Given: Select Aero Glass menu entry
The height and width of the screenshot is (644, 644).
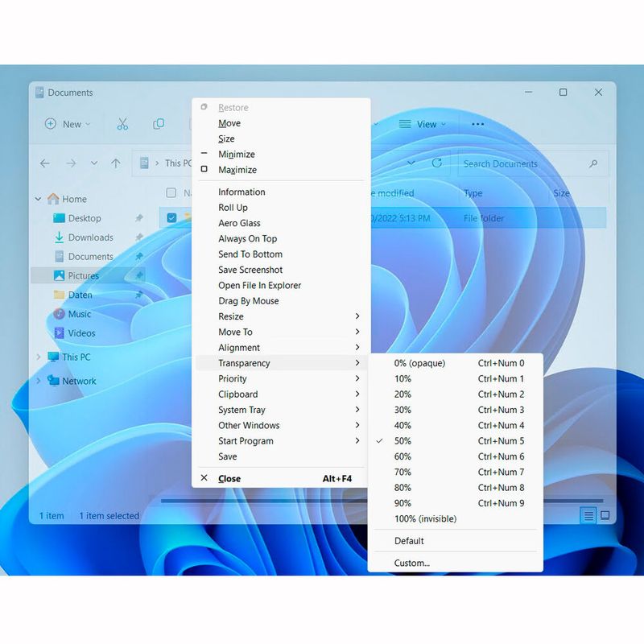Looking at the screenshot, I should point(281,223).
